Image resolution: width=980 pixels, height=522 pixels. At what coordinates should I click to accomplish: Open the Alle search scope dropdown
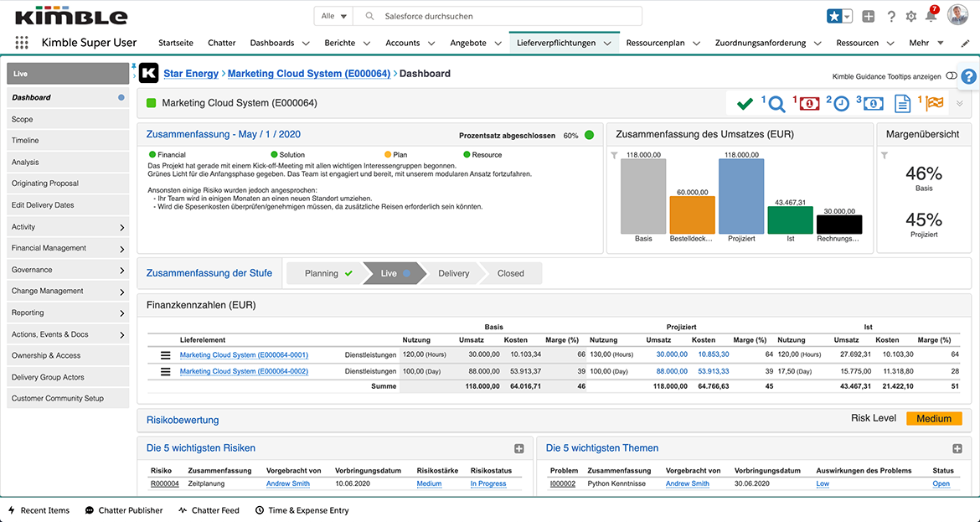[x=333, y=16]
